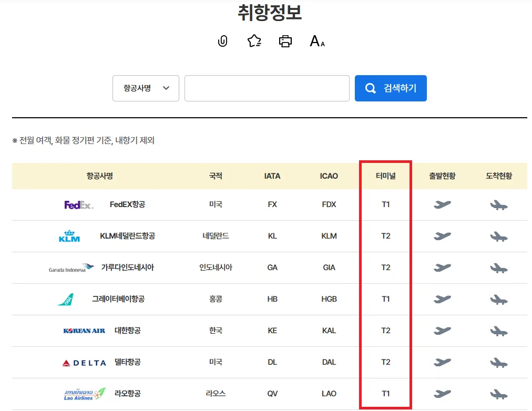Click the printer icon
Viewport: 532px width, 411px height.
(x=285, y=41)
